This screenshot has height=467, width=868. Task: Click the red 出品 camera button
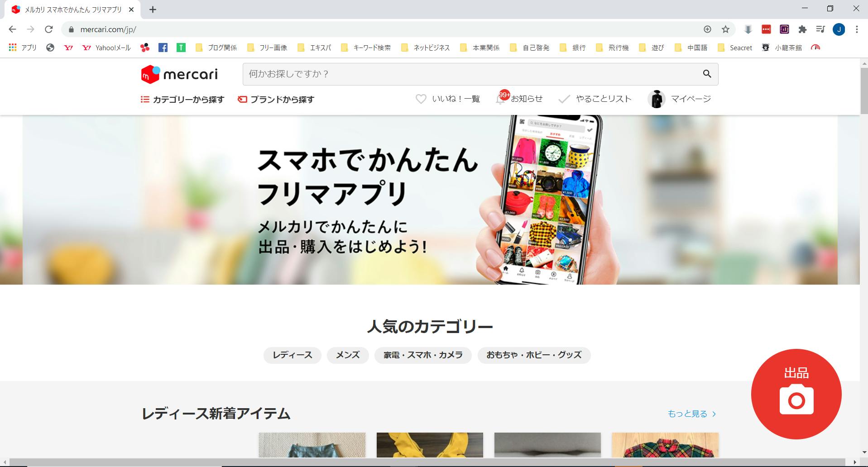[796, 394]
